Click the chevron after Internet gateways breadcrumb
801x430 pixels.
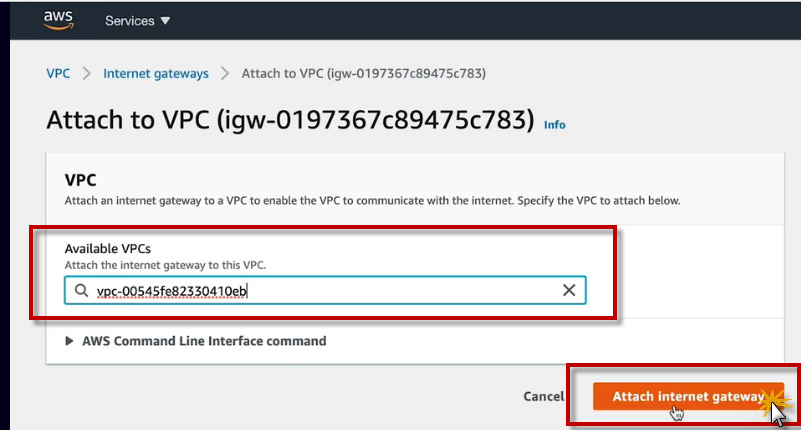(225, 73)
